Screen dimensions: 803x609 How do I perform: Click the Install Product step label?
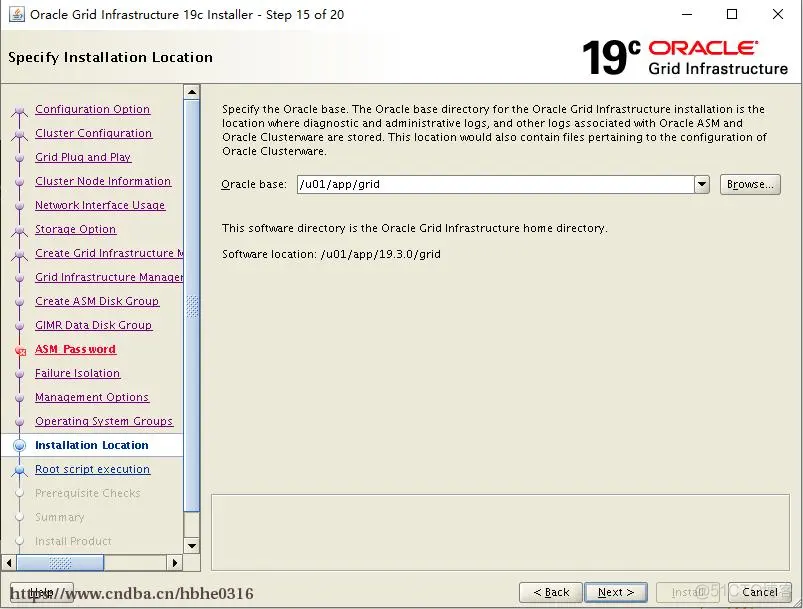[x=73, y=541]
